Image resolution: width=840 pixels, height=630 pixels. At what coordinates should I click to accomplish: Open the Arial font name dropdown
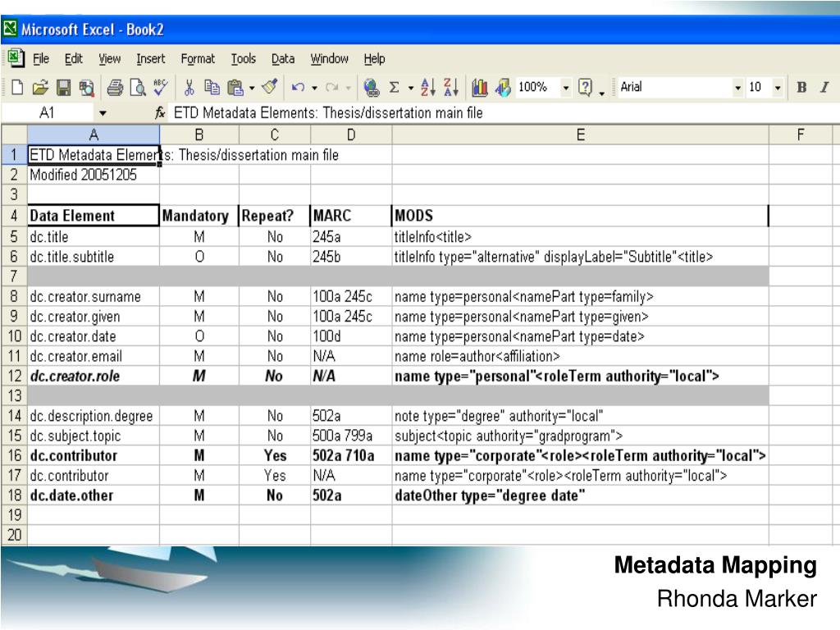coord(737,87)
